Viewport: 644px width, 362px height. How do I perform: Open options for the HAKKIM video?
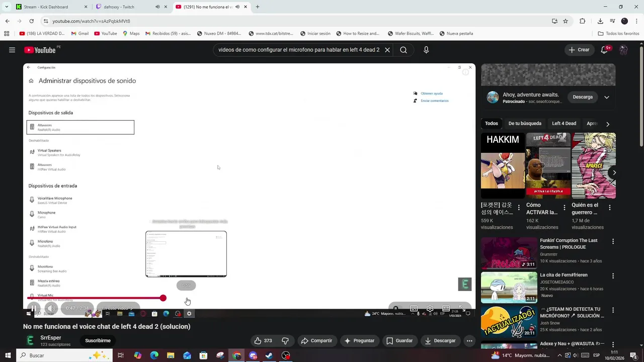tap(519, 208)
